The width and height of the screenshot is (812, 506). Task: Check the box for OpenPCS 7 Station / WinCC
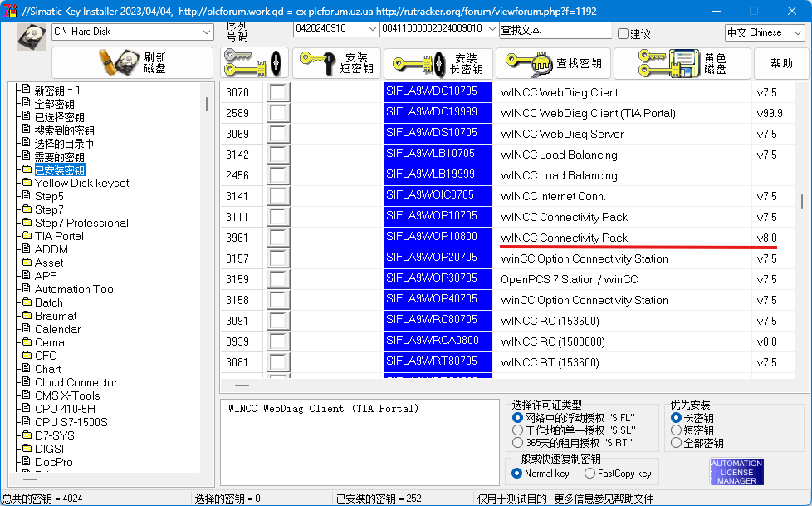[x=278, y=279]
